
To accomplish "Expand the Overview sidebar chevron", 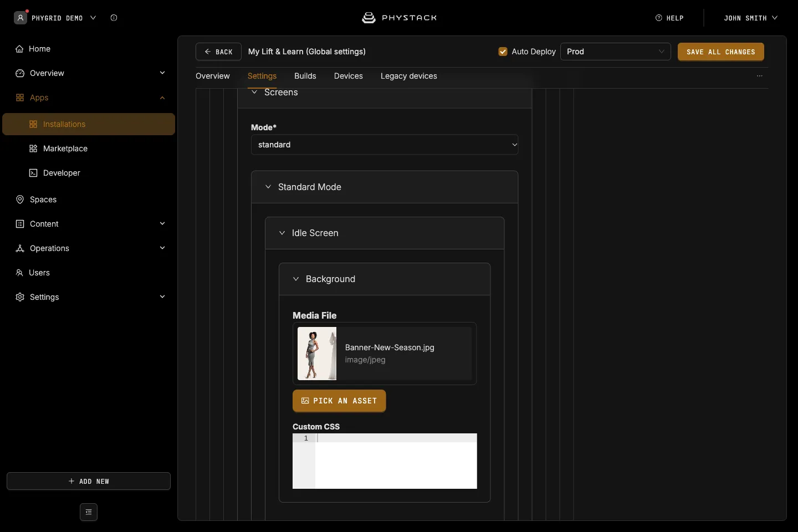I will (162, 73).
